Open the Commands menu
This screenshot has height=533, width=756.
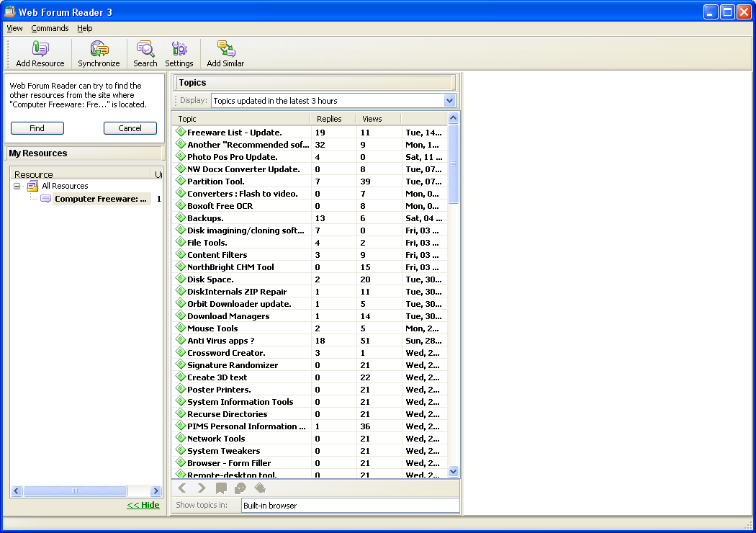50,28
